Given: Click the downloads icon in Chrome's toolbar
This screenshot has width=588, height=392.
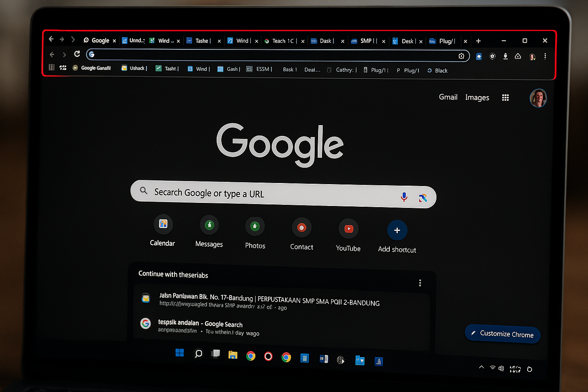Looking at the screenshot, I should pyautogui.click(x=505, y=56).
